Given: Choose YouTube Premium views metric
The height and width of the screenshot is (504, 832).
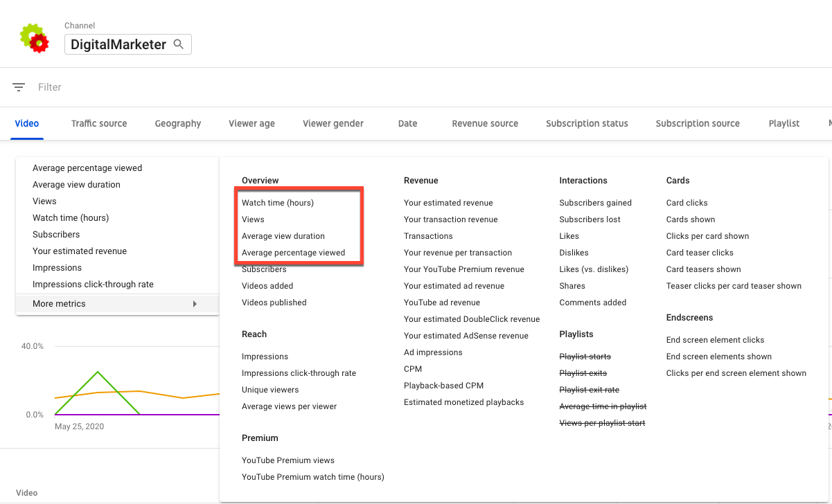Looking at the screenshot, I should (x=287, y=460).
